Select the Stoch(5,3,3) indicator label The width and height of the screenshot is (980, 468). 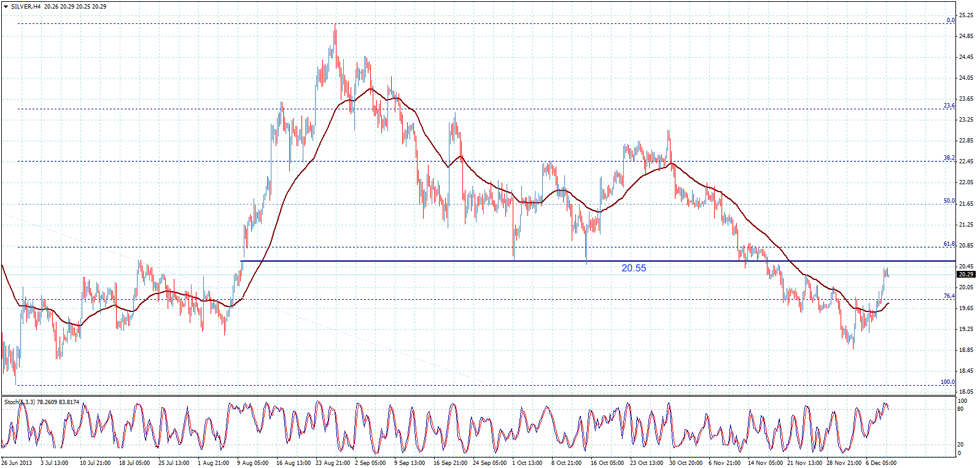20,402
